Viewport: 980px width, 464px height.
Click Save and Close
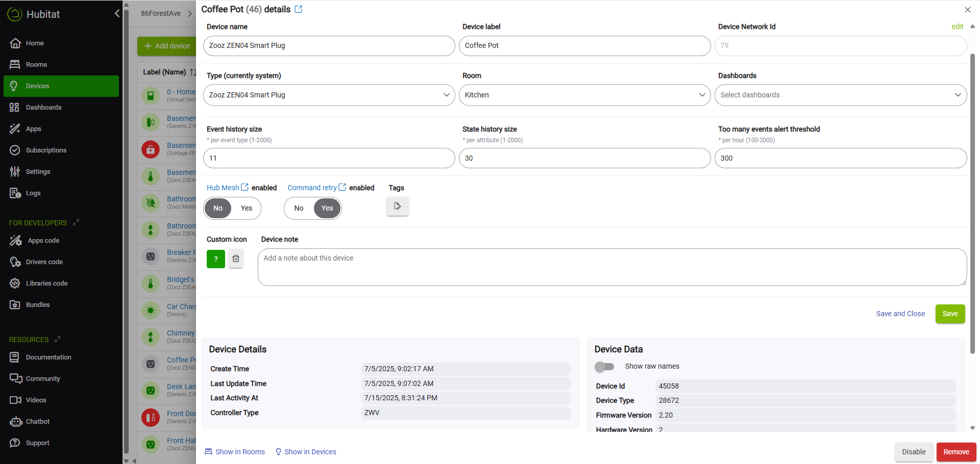coord(900,314)
